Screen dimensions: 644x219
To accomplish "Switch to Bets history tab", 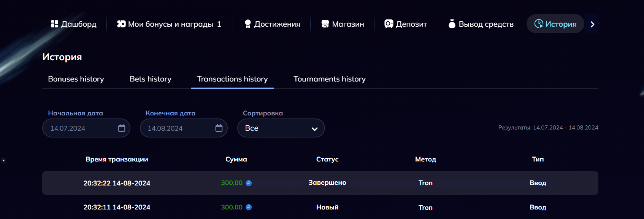I will tap(151, 79).
